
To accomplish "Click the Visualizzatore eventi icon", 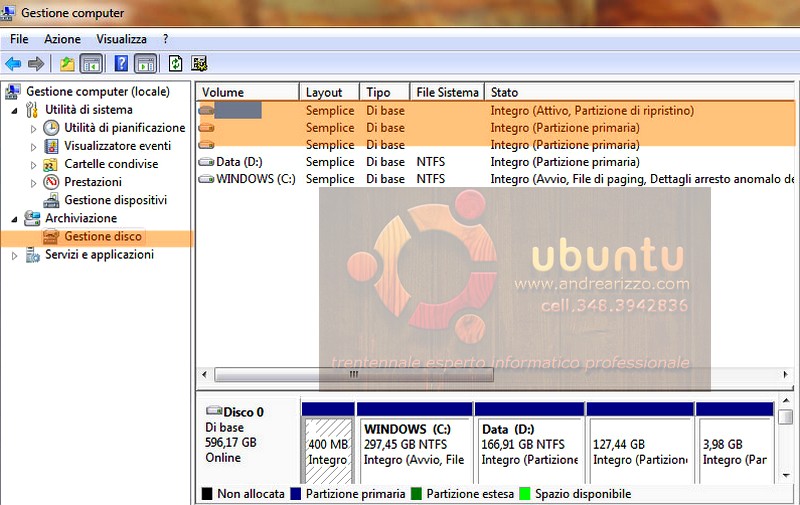I will pos(51,146).
